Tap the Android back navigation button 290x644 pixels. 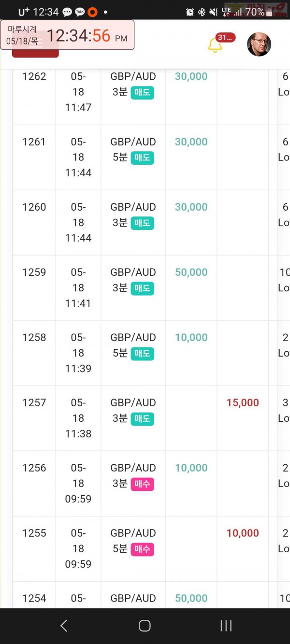tap(64, 626)
